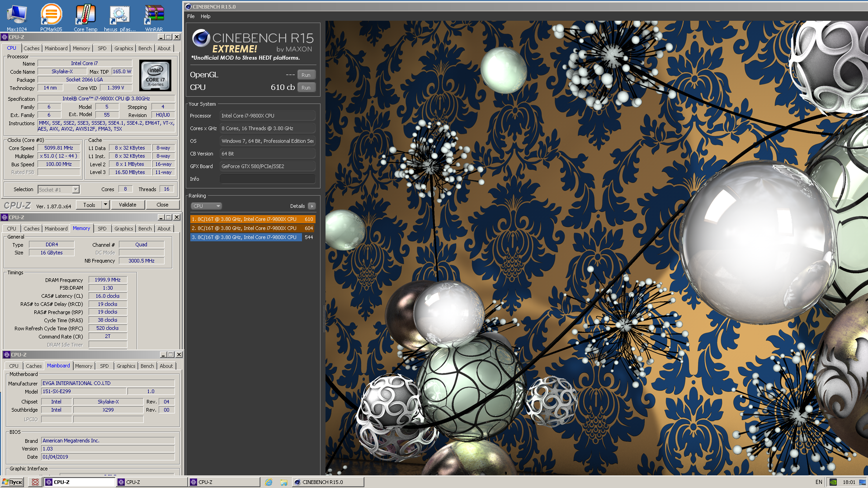Click the Cinebench R15 logo sphere
Viewport: 868px width, 488px height.
coord(201,38)
